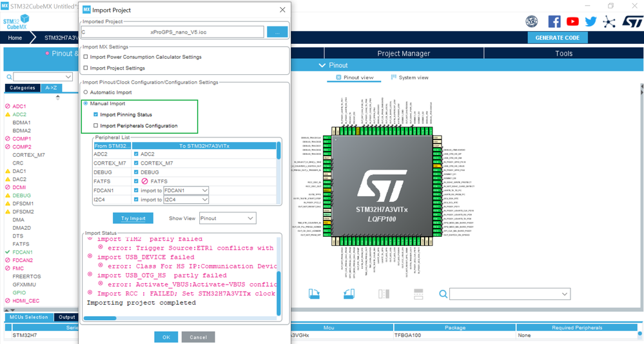Click the imported project path field
Image resolution: width=644 pixels, height=344 pixels.
pos(173,32)
